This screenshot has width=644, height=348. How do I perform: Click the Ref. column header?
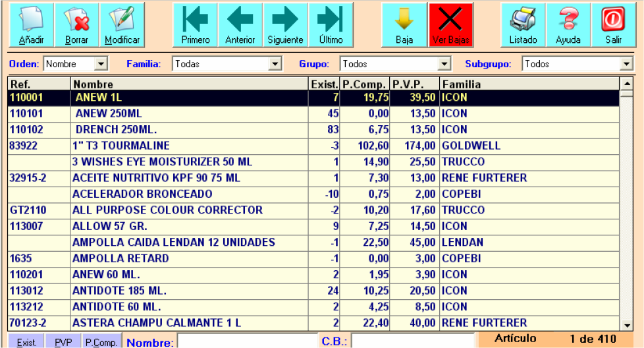click(x=39, y=84)
